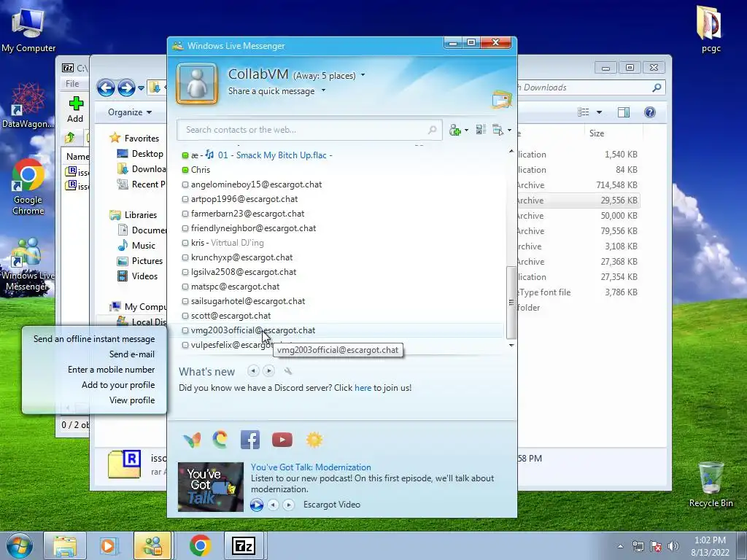Select Enter a mobile number
This screenshot has width=747, height=560.
[112, 370]
